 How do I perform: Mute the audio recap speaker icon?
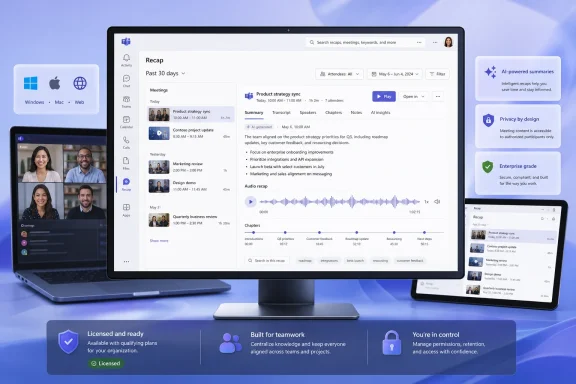(437, 201)
